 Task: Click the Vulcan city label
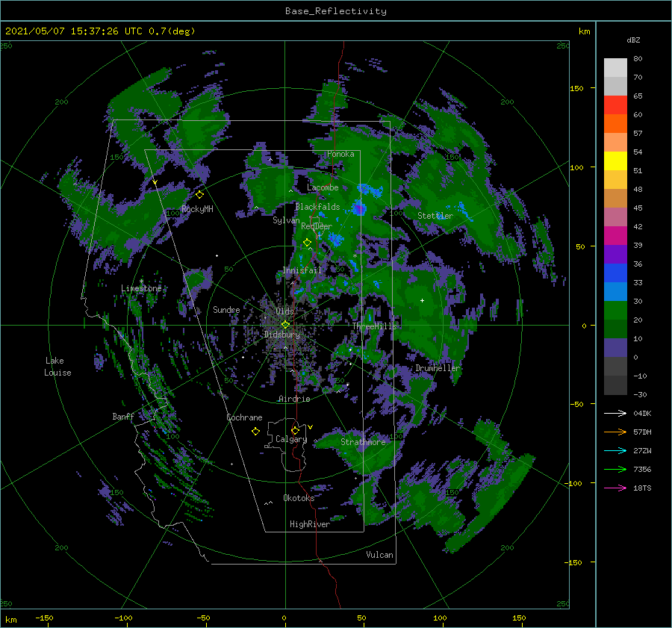[379, 555]
